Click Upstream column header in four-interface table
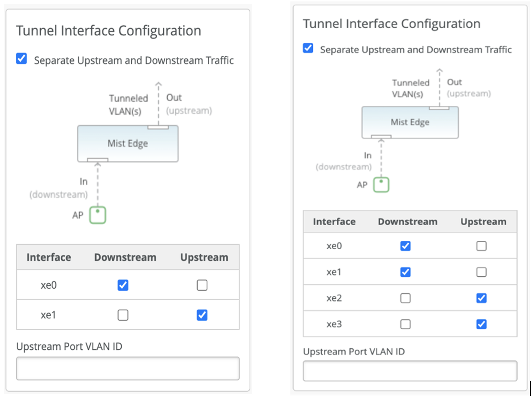Screen dimensions: 532x396 coord(483,222)
